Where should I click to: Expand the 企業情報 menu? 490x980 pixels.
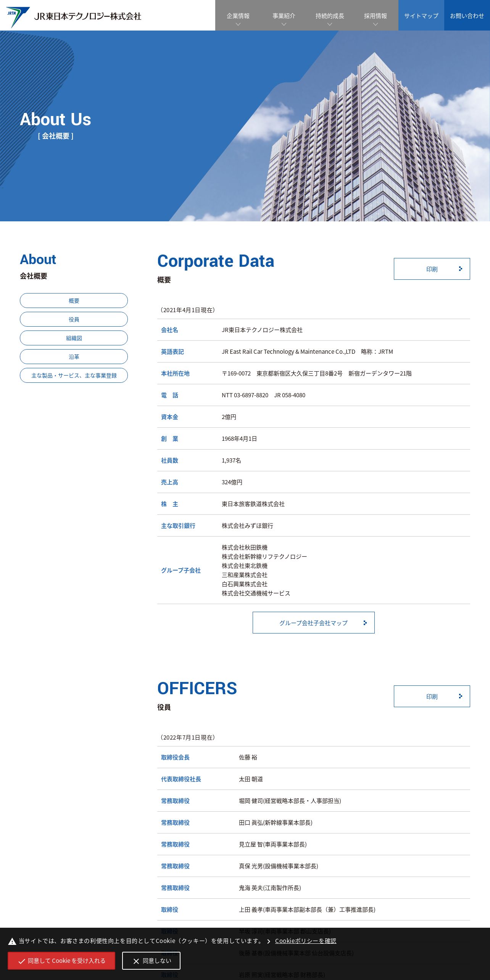pos(238,16)
